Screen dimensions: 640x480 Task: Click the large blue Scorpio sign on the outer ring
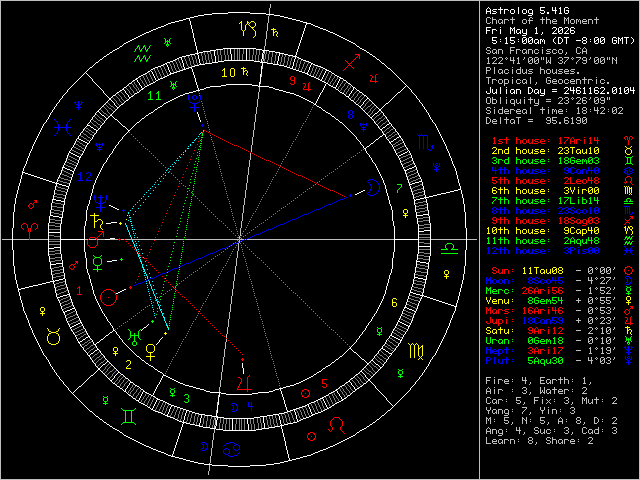tap(425, 142)
